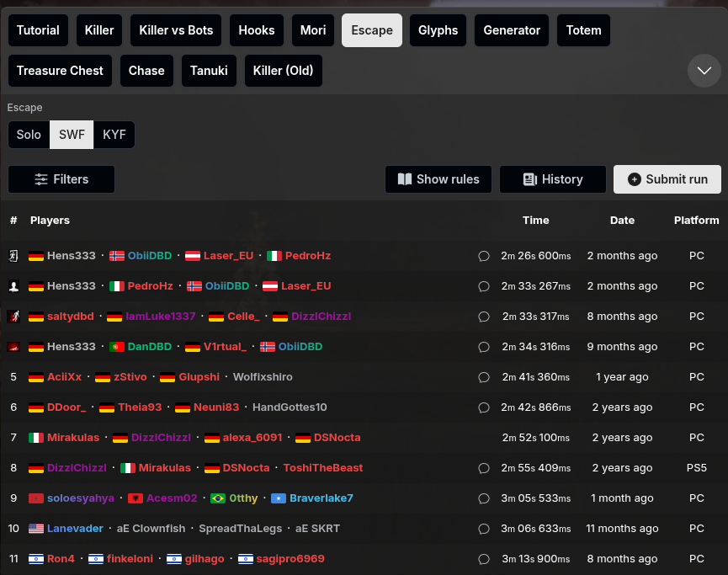This screenshot has height=575, width=728.
Task: Open Braverlake7 player profile
Action: [321, 498]
